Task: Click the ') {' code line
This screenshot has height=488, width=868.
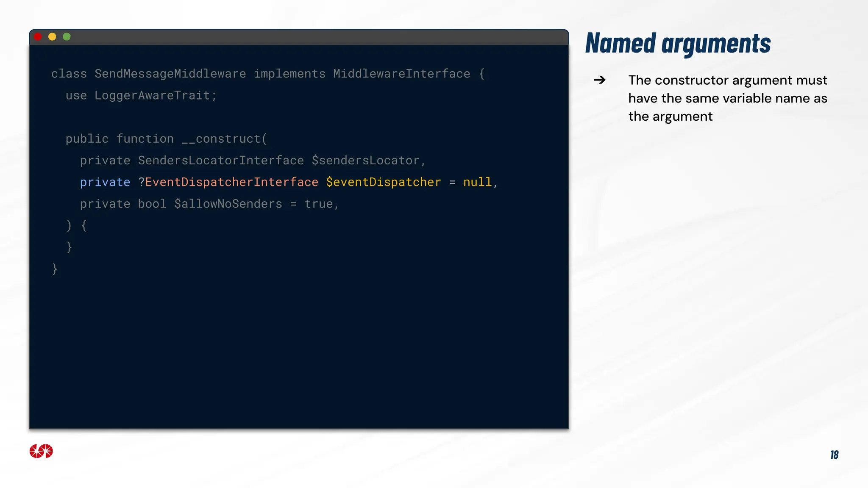Action: point(76,225)
